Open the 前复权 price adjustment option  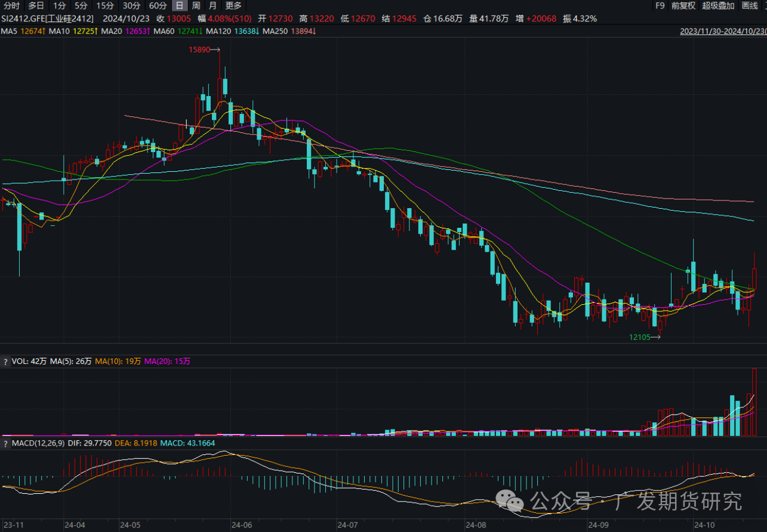point(683,6)
